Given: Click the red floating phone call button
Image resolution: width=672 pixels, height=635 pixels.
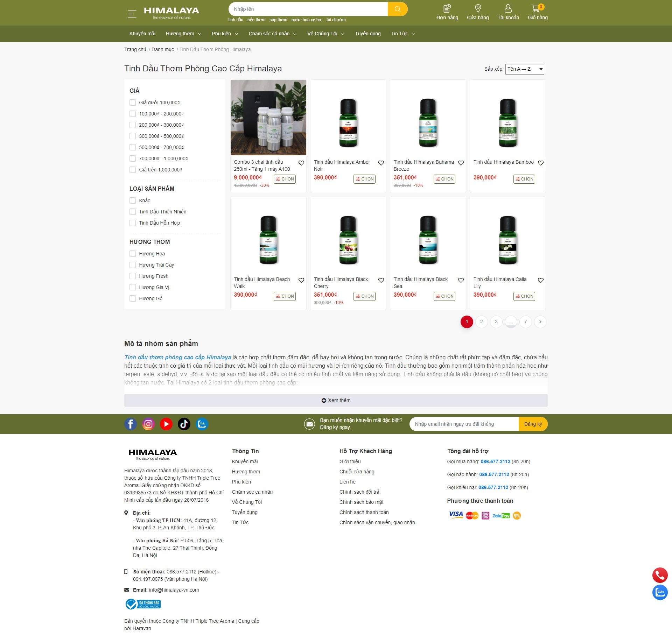Looking at the screenshot, I should pyautogui.click(x=660, y=575).
